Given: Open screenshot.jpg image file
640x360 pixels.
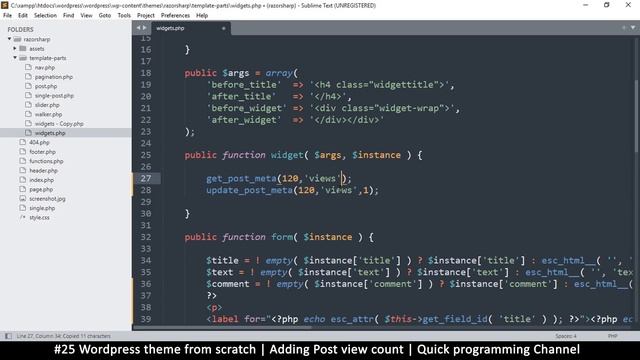Looking at the screenshot, I should [x=47, y=199].
